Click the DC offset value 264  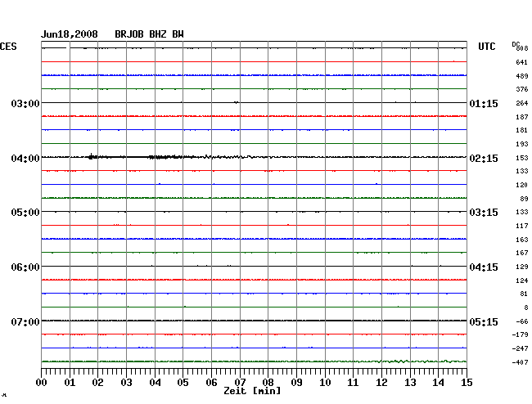click(522, 103)
